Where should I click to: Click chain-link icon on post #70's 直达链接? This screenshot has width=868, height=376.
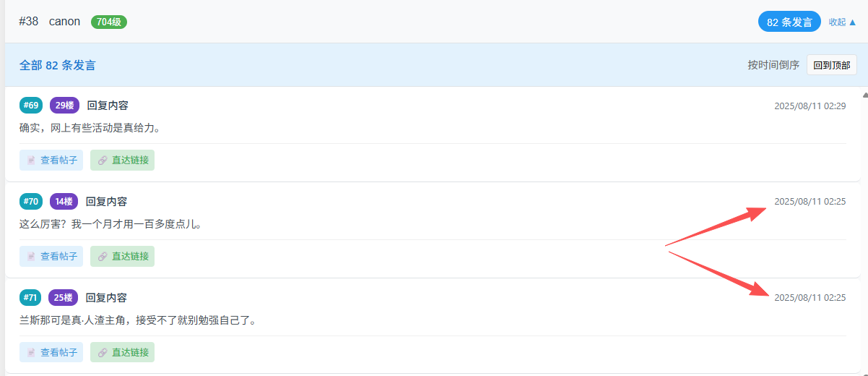102,256
